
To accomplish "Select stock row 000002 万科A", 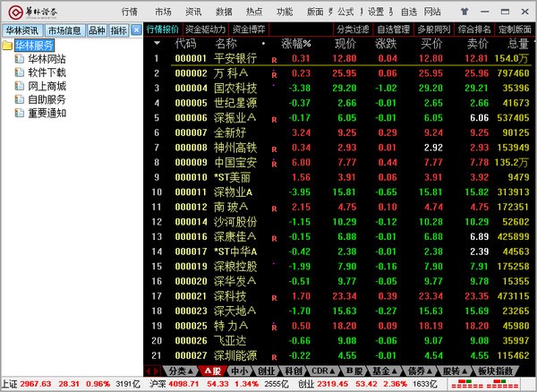I will (215, 72).
